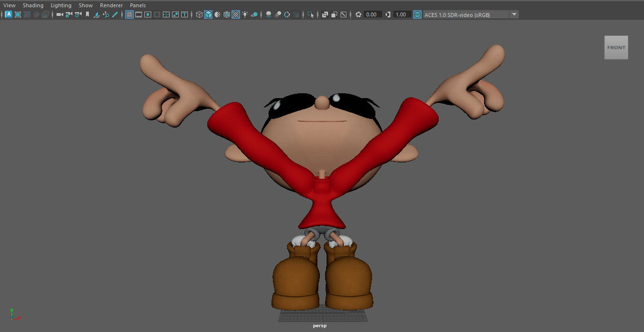
Task: Open the Shading menu
Action: pos(33,5)
